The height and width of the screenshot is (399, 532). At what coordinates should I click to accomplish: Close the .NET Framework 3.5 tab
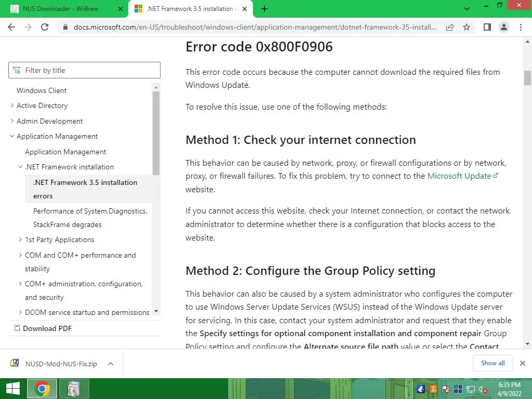tap(245, 9)
